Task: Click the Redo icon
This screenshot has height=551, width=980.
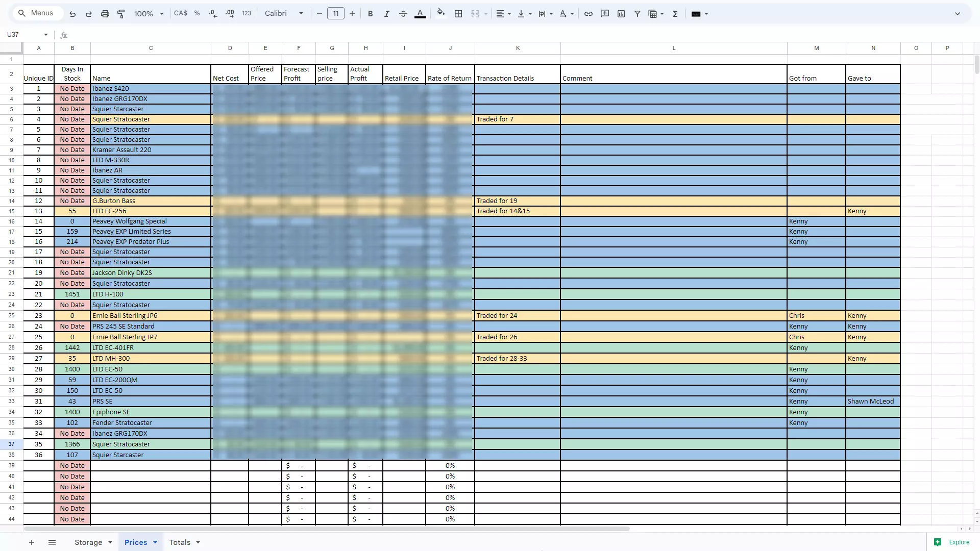Action: click(x=88, y=14)
